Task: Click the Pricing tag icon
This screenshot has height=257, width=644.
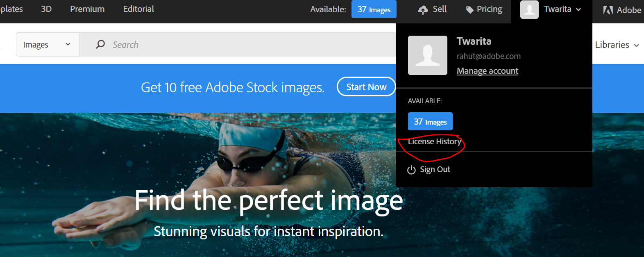Action: pos(469,10)
